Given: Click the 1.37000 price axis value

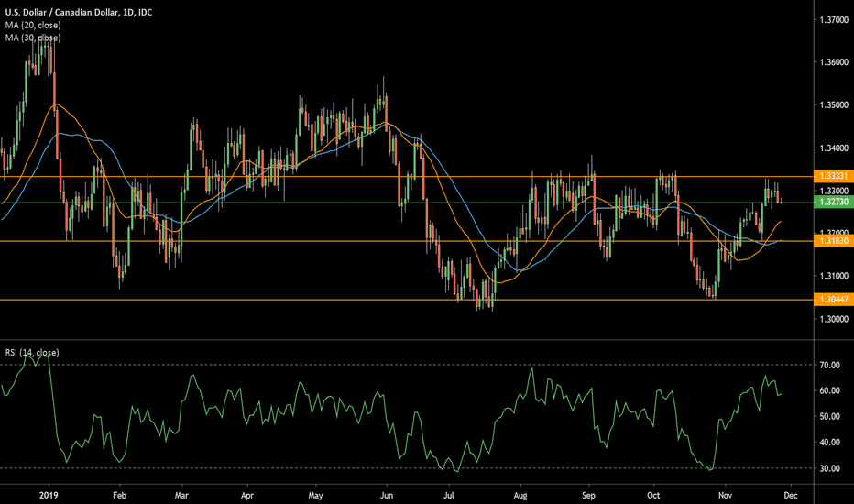Looking at the screenshot, I should coord(834,19).
